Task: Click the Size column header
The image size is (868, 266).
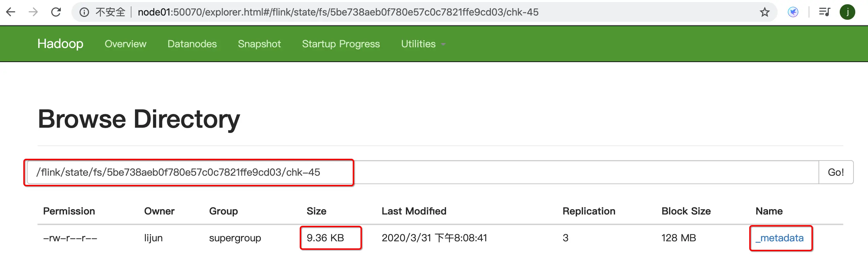Action: coord(316,211)
